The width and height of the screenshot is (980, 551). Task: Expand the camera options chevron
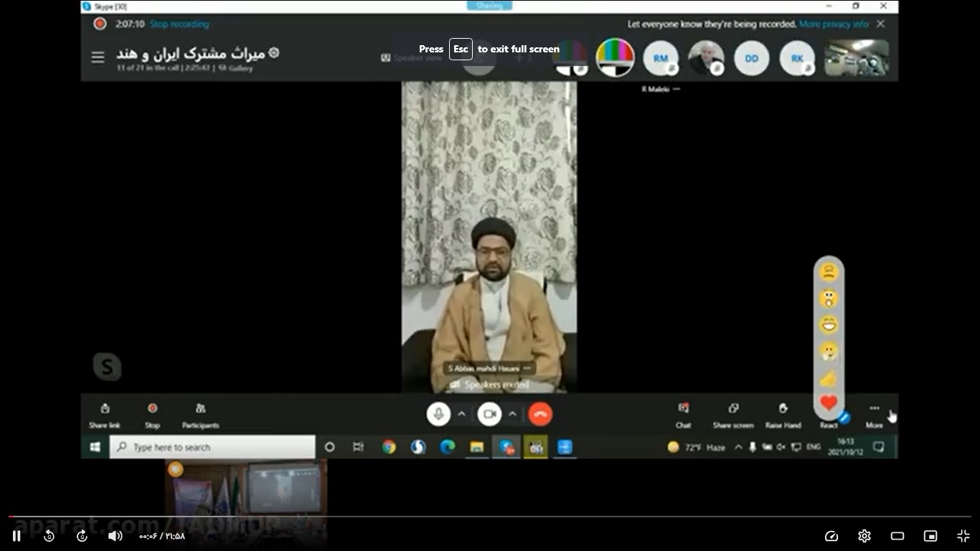tap(512, 414)
